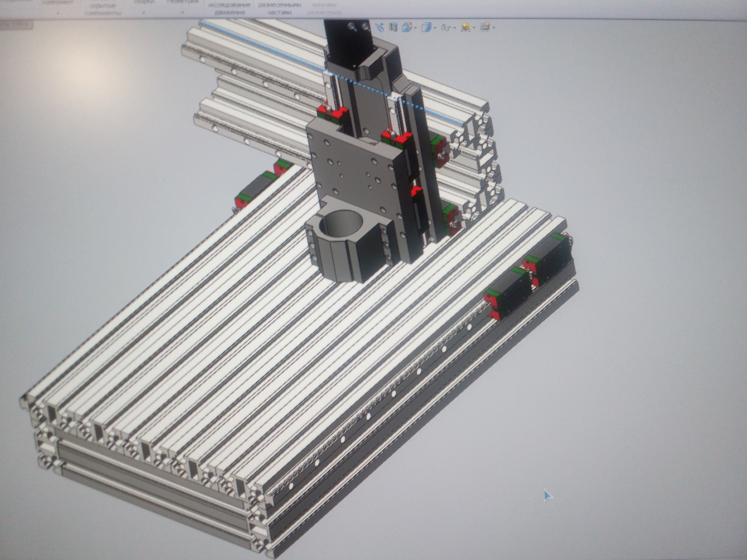Click the View Orientation cube icon
The height and width of the screenshot is (560, 747).
pos(407,27)
